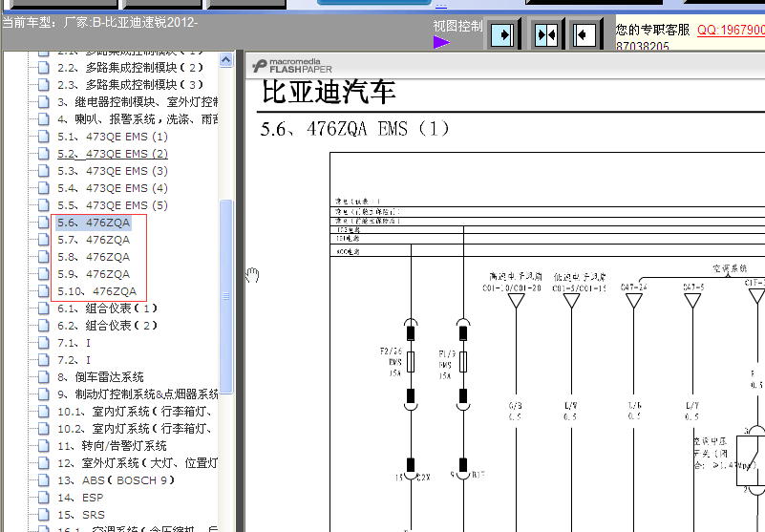Image resolution: width=765 pixels, height=532 pixels.
Task: Click the collapse-left view control icon
Action: 584,35
